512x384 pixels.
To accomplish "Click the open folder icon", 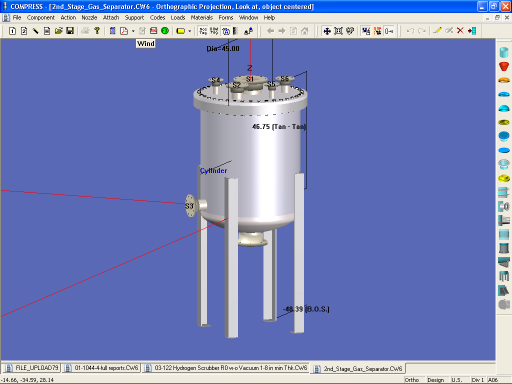I will pyautogui.click(x=59, y=31).
